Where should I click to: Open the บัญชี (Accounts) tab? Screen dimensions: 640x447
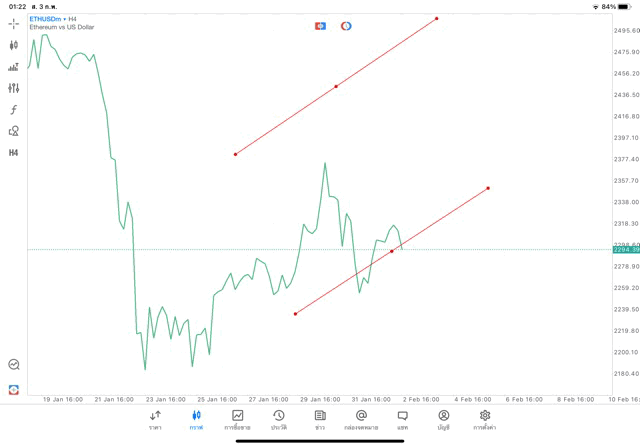443,420
